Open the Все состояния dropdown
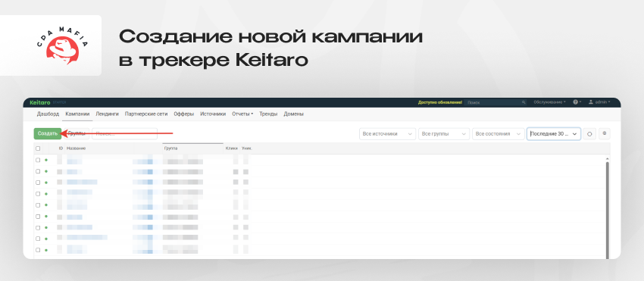Screen dimensions: 644x281 click(x=498, y=134)
